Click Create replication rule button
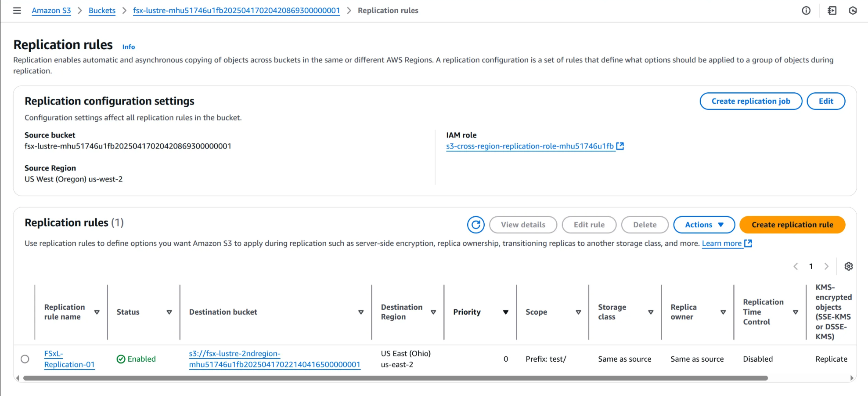The image size is (868, 396). 792,225
